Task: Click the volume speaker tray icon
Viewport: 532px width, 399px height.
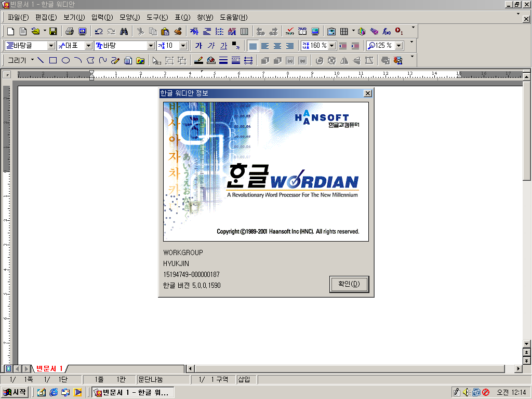Action: tap(467, 393)
